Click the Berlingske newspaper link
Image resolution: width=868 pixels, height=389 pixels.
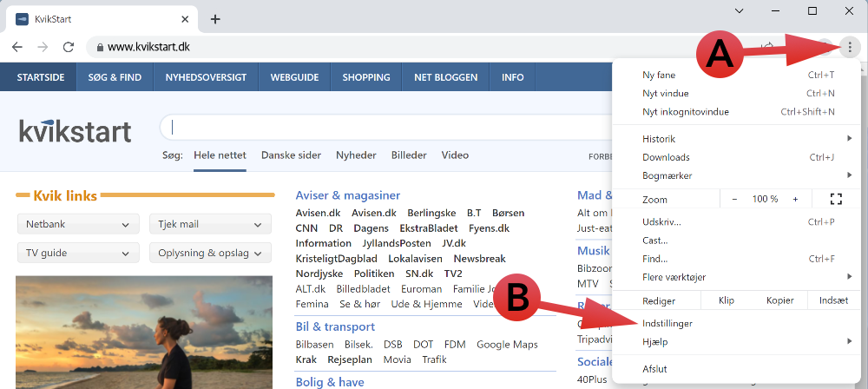point(431,213)
